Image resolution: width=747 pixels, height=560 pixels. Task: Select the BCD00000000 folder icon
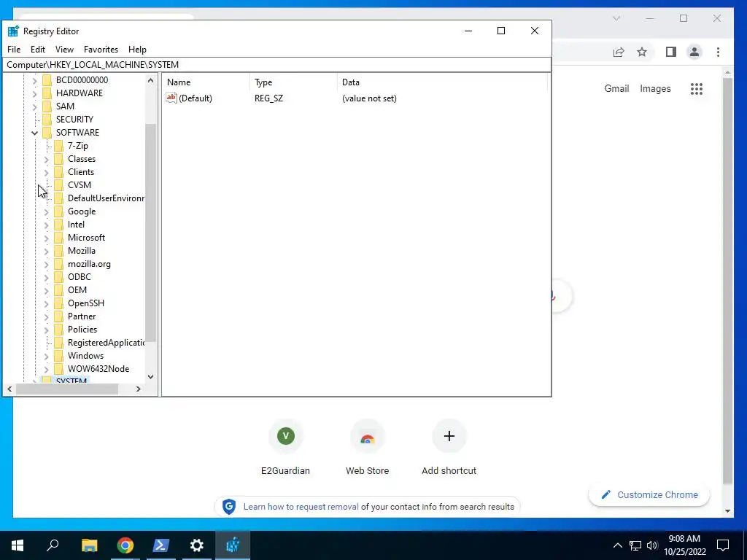[x=47, y=79]
